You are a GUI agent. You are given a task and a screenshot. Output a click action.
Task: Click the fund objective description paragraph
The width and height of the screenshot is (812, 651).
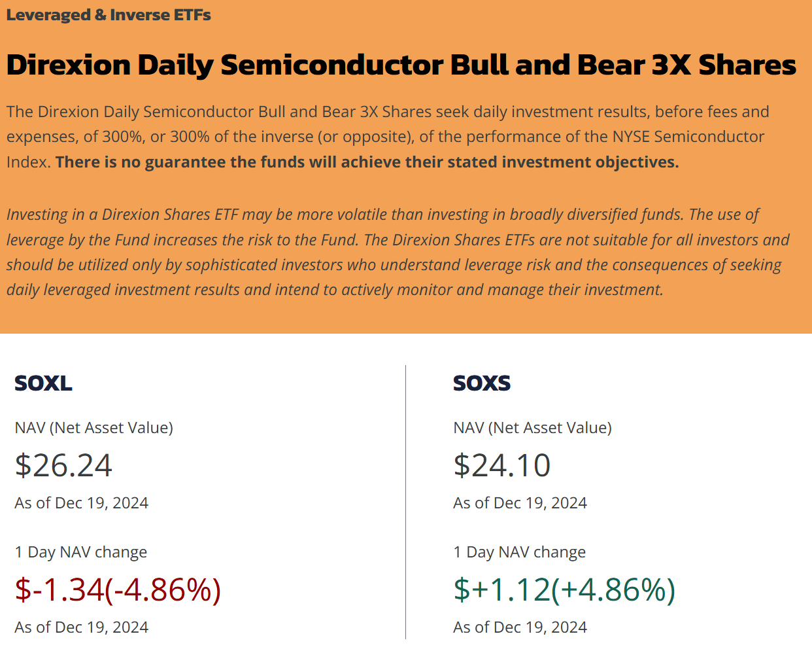pos(388,137)
